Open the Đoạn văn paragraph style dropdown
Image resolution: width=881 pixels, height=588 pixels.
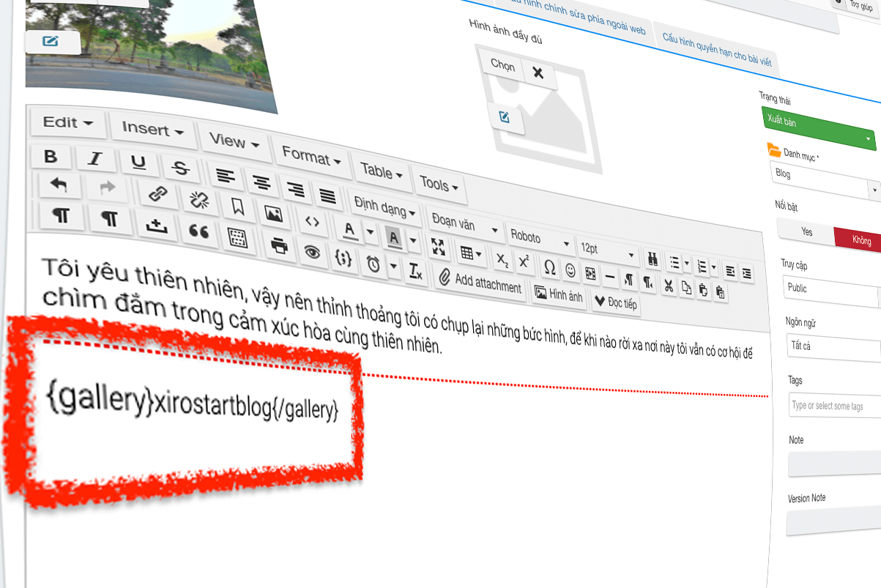coord(466,226)
